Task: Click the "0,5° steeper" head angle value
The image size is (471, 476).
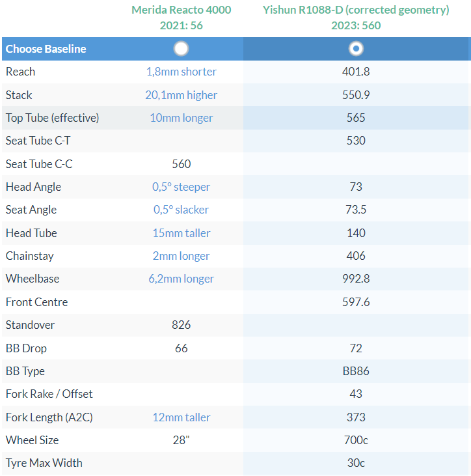Action: (x=182, y=187)
